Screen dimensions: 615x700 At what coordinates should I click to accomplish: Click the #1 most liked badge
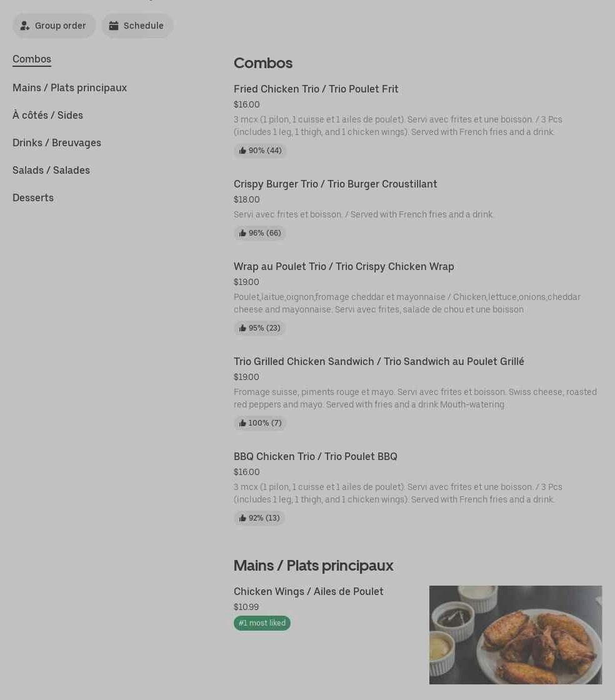(x=262, y=623)
